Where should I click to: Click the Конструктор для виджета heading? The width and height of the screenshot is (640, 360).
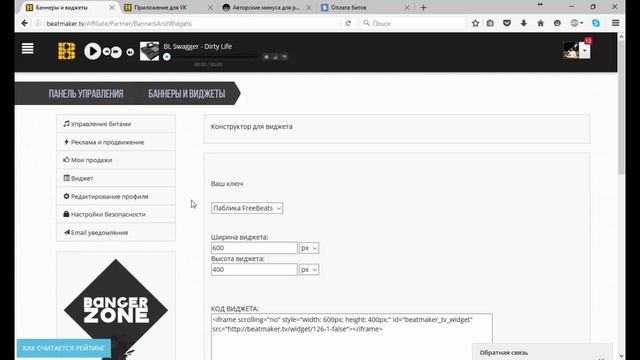click(251, 127)
